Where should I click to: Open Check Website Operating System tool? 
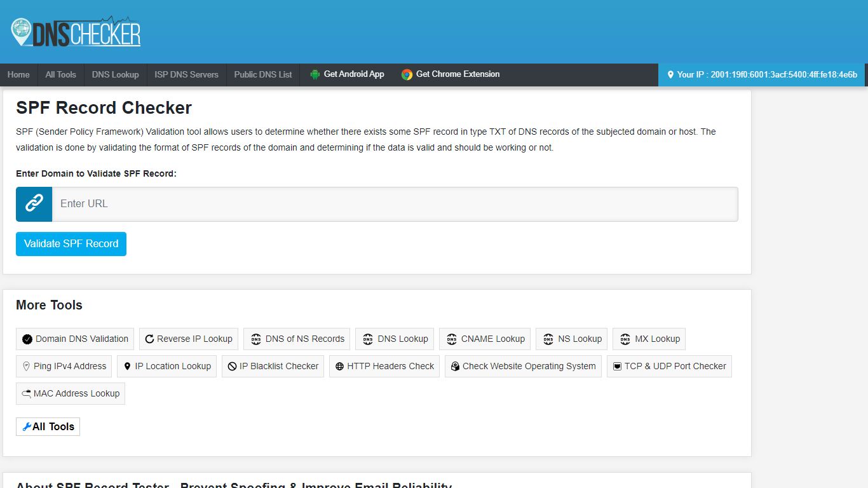point(523,367)
